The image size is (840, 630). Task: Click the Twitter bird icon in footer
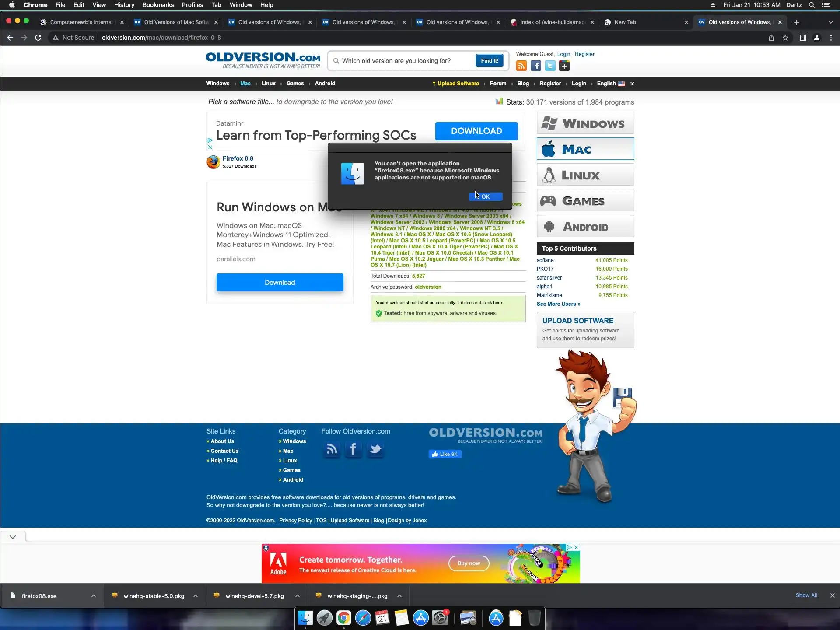375,449
